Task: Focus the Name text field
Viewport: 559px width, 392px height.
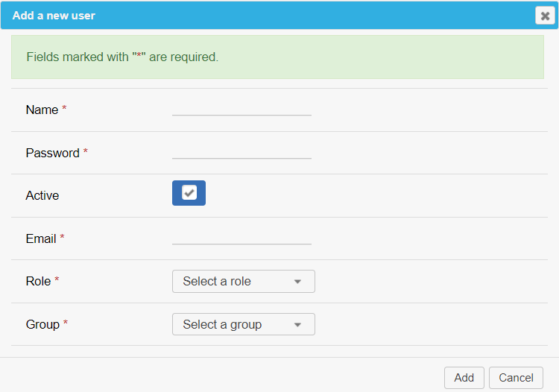Action: click(x=241, y=108)
